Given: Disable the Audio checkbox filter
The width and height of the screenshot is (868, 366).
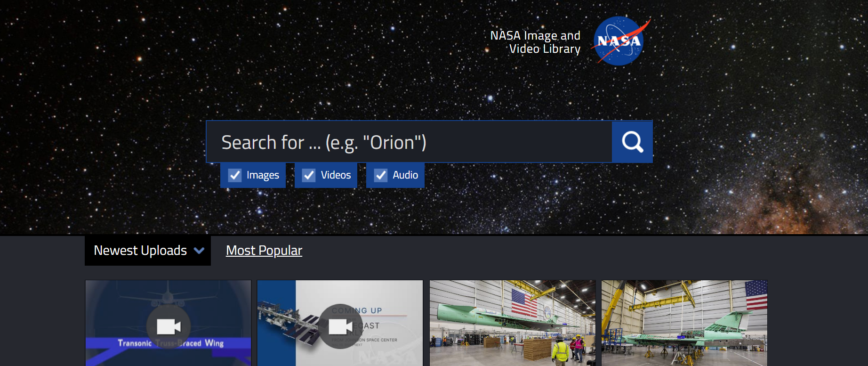Looking at the screenshot, I should (x=381, y=175).
